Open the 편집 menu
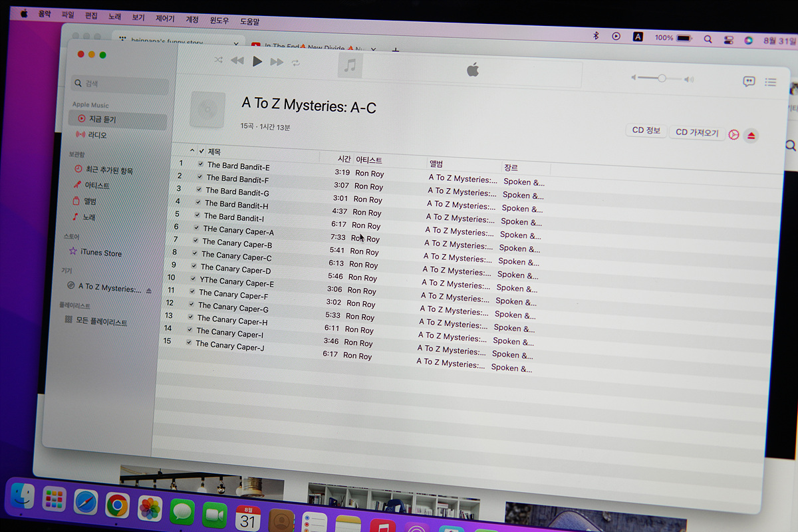Screen dimensions: 798x532 (91, 15)
